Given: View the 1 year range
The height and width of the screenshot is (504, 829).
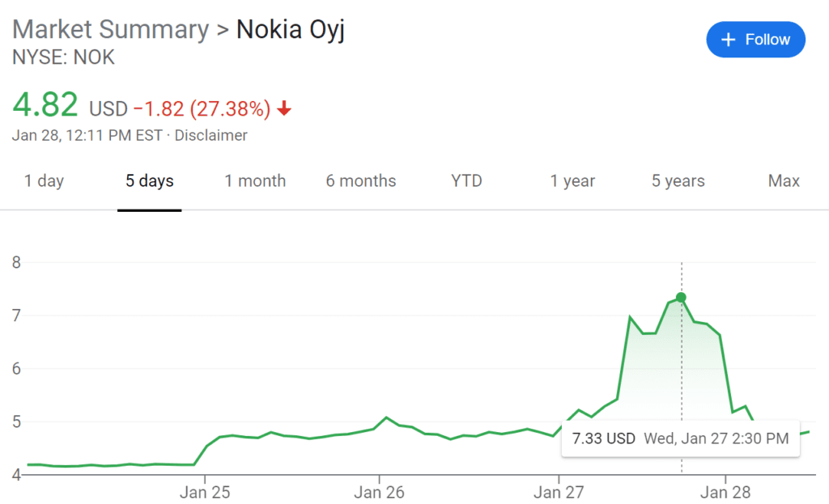Looking at the screenshot, I should [x=572, y=180].
